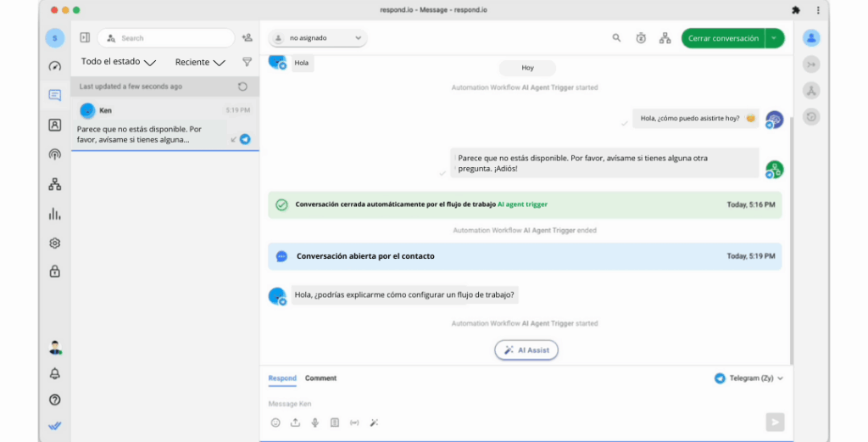Click the 'Conversación abierta por el contacto' banner
This screenshot has height=442, width=868.
(525, 256)
